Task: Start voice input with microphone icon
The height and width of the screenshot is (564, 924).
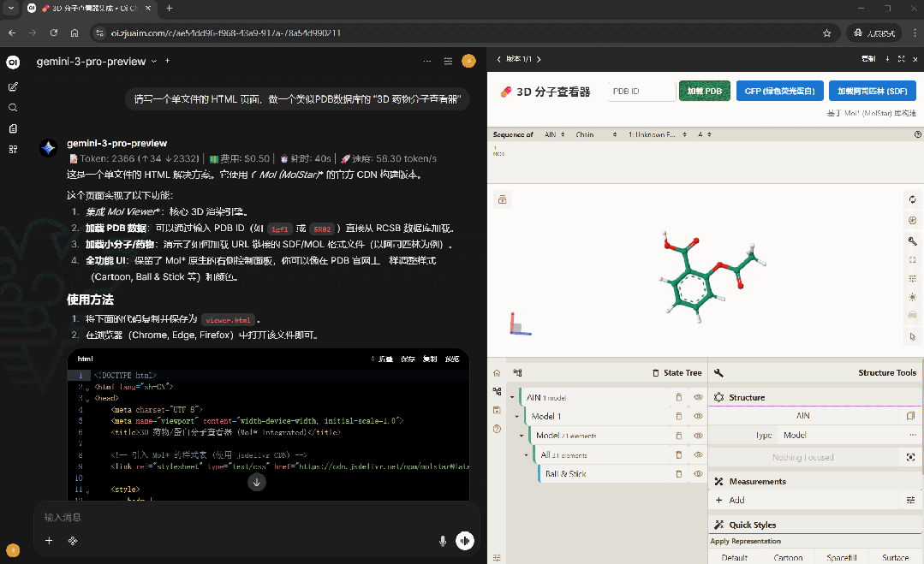Action: 443,541
